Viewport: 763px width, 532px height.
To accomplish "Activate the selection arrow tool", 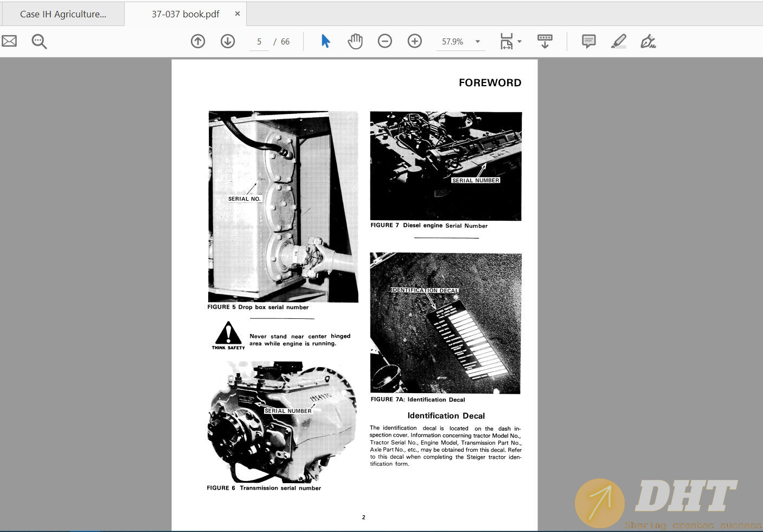I will (325, 41).
